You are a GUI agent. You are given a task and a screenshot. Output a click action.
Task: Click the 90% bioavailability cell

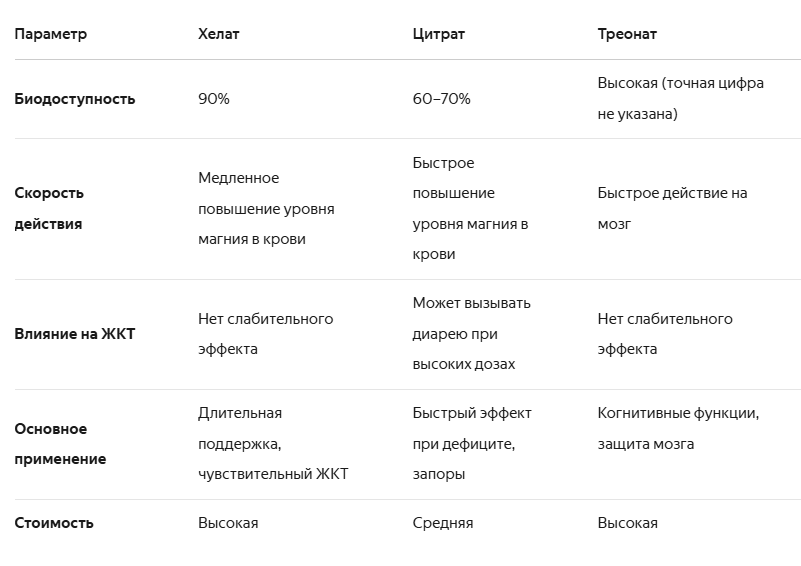tap(214, 99)
